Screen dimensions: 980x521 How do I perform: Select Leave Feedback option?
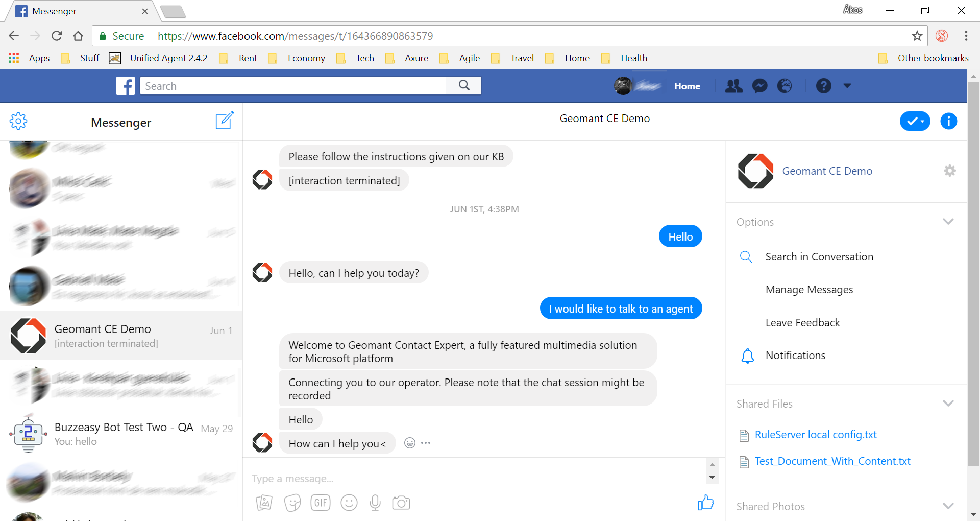802,323
